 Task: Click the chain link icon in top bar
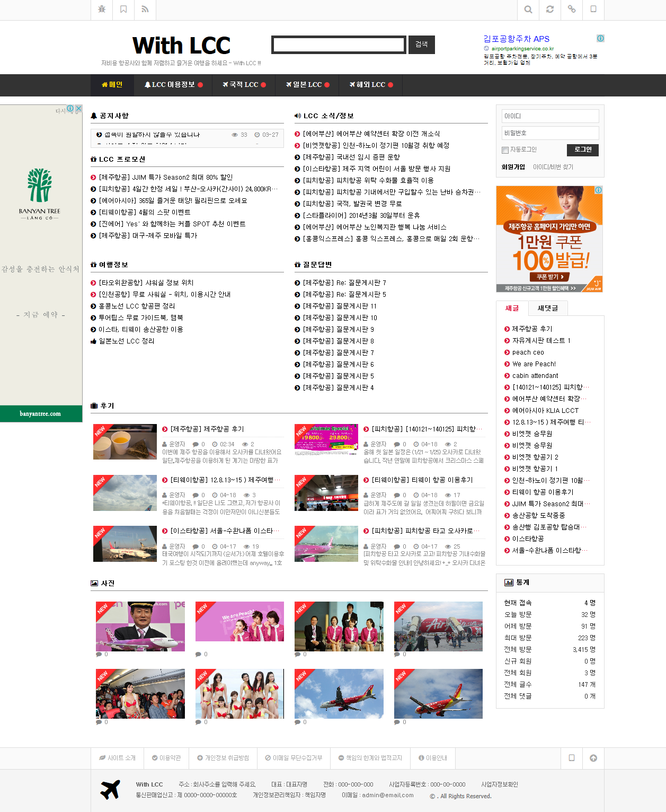[572, 10]
